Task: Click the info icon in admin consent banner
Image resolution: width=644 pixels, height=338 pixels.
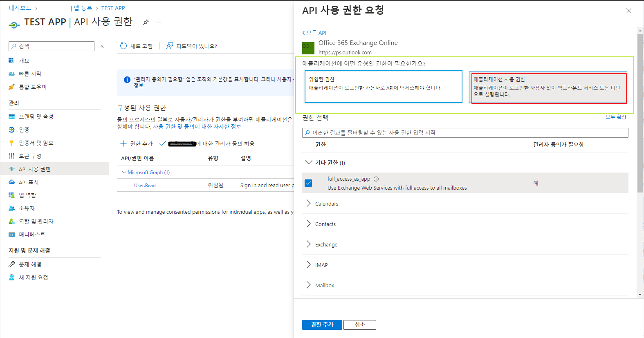Action: [x=127, y=80]
